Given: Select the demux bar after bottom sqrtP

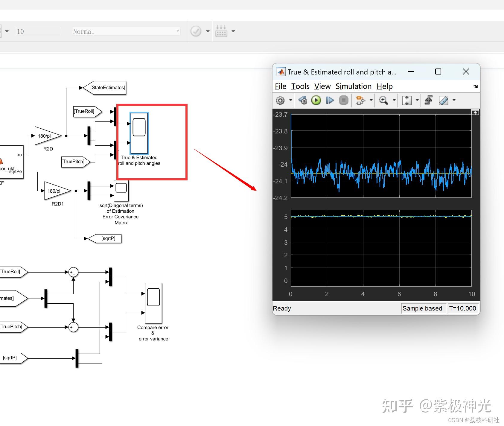Looking at the screenshot, I should [x=77, y=358].
